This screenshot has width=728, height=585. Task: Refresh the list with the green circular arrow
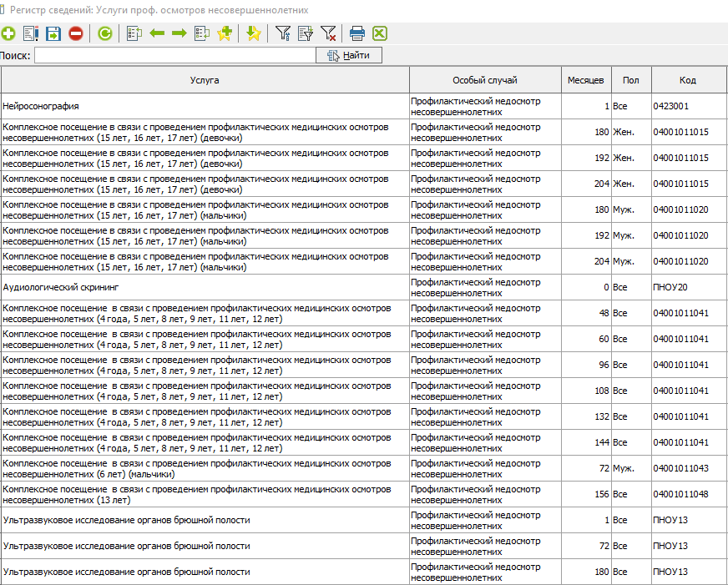click(x=105, y=33)
